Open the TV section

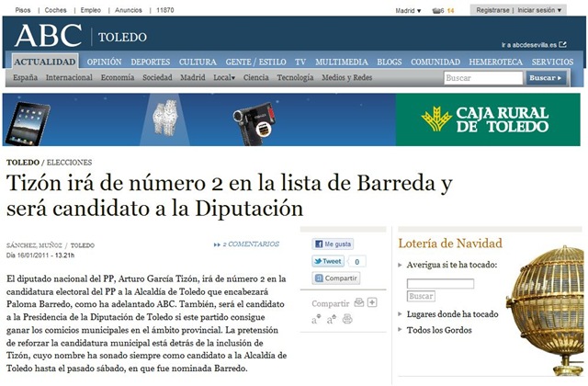[x=300, y=62]
